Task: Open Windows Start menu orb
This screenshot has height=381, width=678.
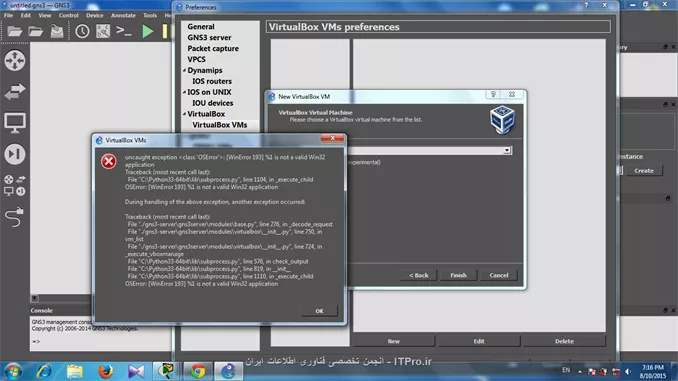Action: coord(13,371)
